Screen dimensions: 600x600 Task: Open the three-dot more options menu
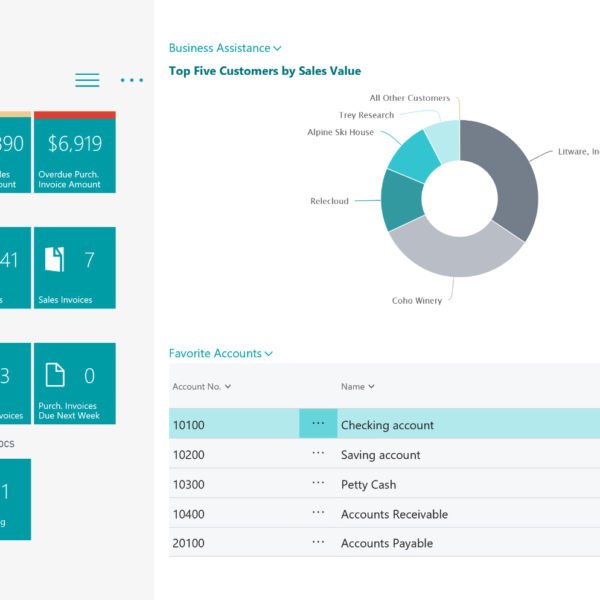point(132,80)
